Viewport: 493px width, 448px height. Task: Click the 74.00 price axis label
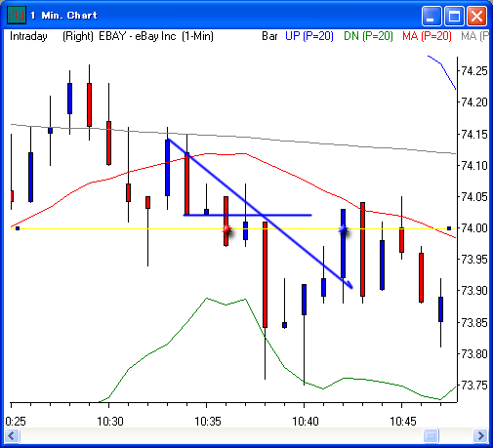click(474, 228)
